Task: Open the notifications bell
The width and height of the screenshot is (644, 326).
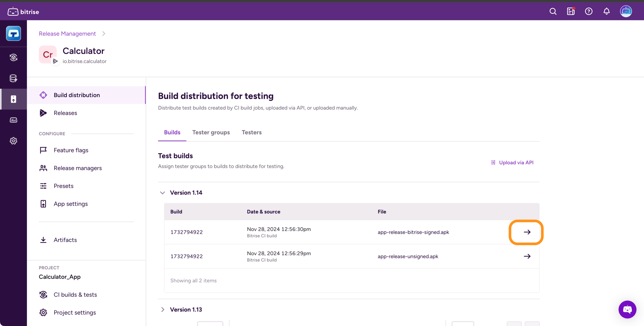Action: (x=607, y=12)
